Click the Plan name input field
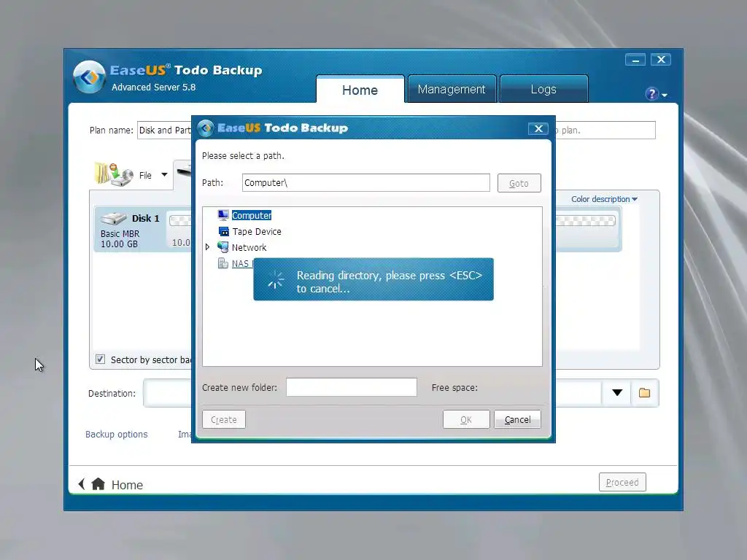The width and height of the screenshot is (747, 560). [x=164, y=130]
